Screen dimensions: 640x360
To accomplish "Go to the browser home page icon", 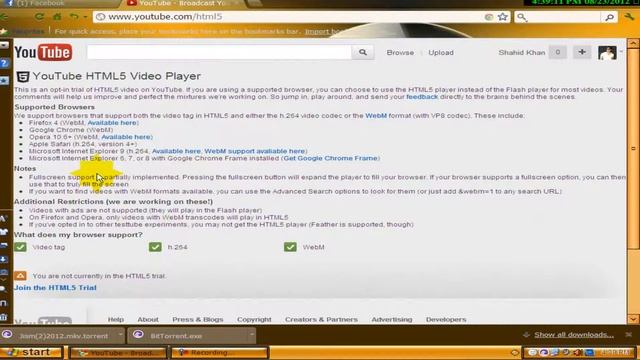I will [57, 17].
